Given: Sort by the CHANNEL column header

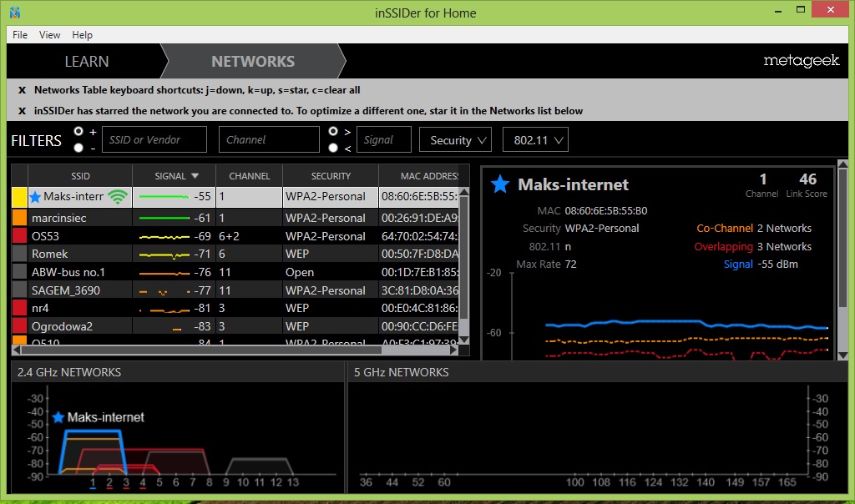Looking at the screenshot, I should tap(249, 176).
